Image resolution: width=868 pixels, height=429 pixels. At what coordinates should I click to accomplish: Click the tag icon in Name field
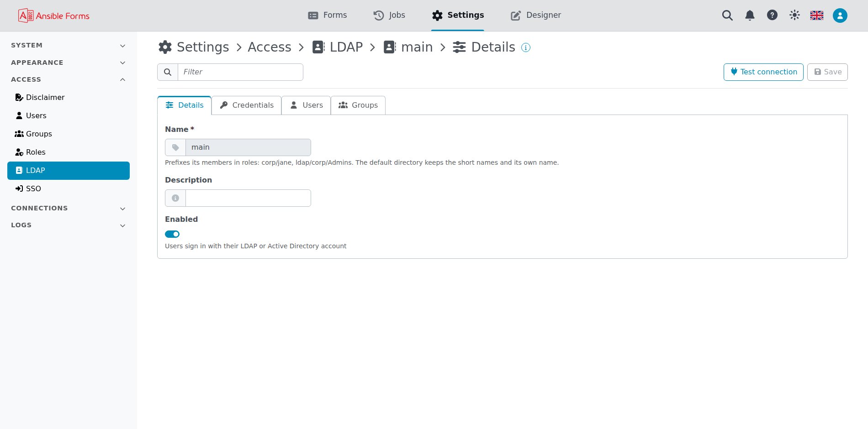click(x=175, y=147)
